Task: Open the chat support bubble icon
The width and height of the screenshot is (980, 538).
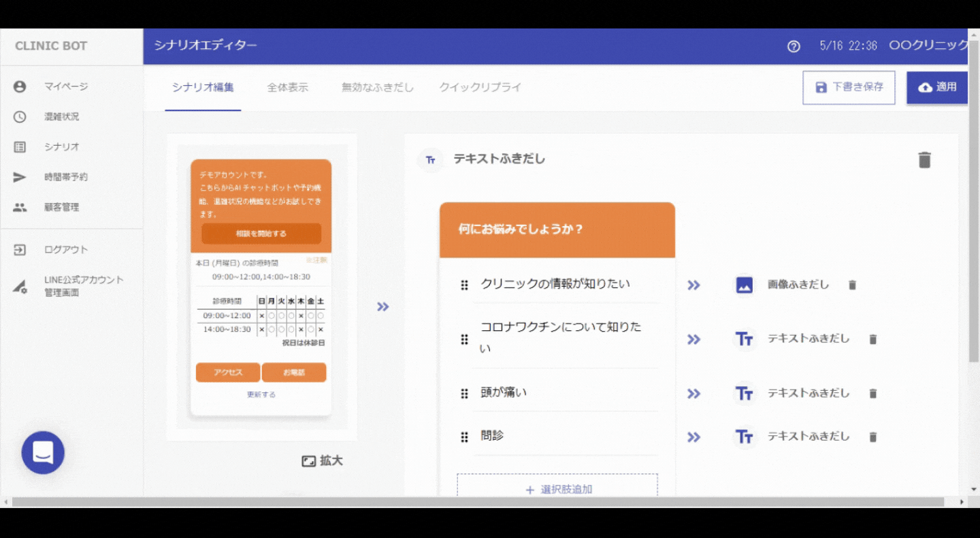Action: 43,452
